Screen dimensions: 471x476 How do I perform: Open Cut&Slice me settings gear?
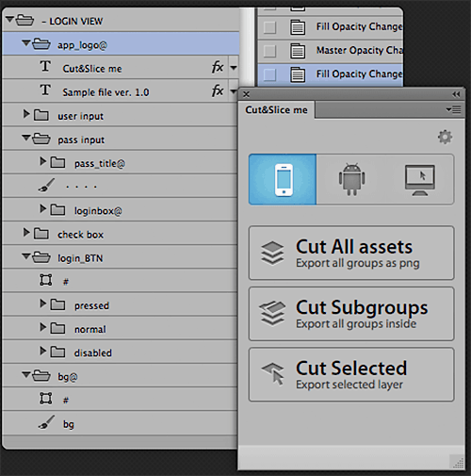coord(445,137)
